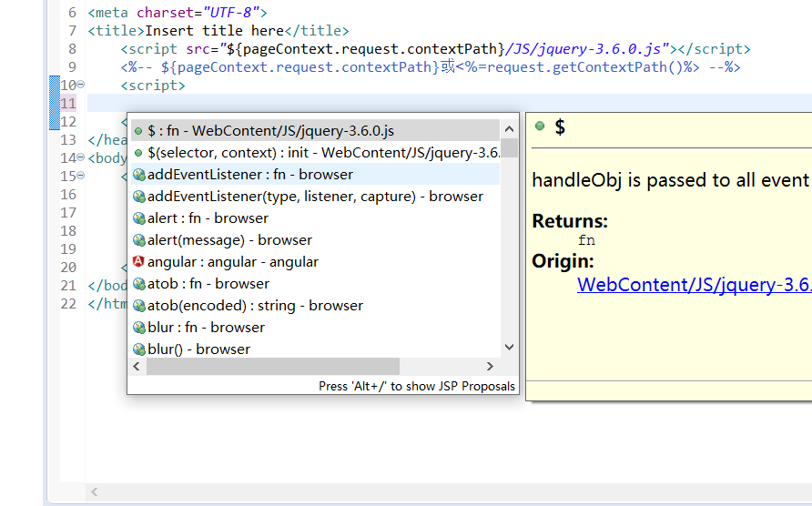812x506 pixels.
Task: Click red Angular icon in proposal list
Action: click(138, 261)
